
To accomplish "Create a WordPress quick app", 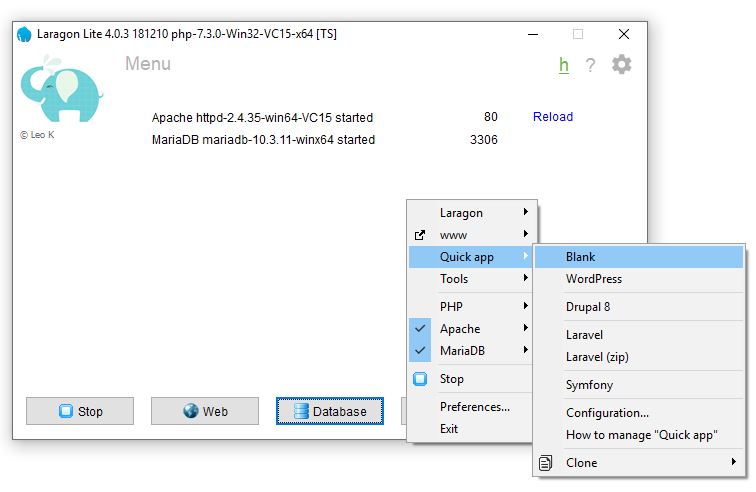I will point(639,278).
